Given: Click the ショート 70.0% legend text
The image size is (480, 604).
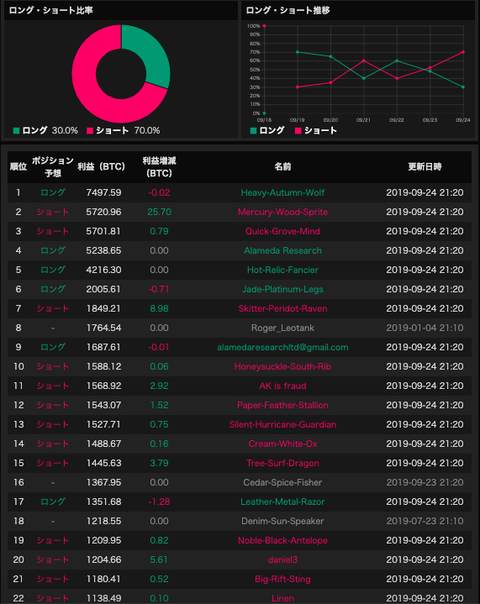Looking at the screenshot, I should [x=128, y=131].
